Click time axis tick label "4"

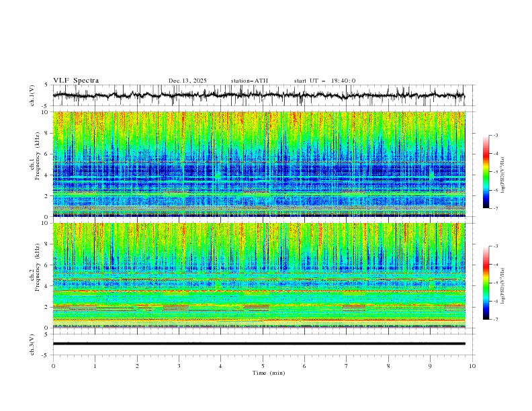(x=220, y=366)
